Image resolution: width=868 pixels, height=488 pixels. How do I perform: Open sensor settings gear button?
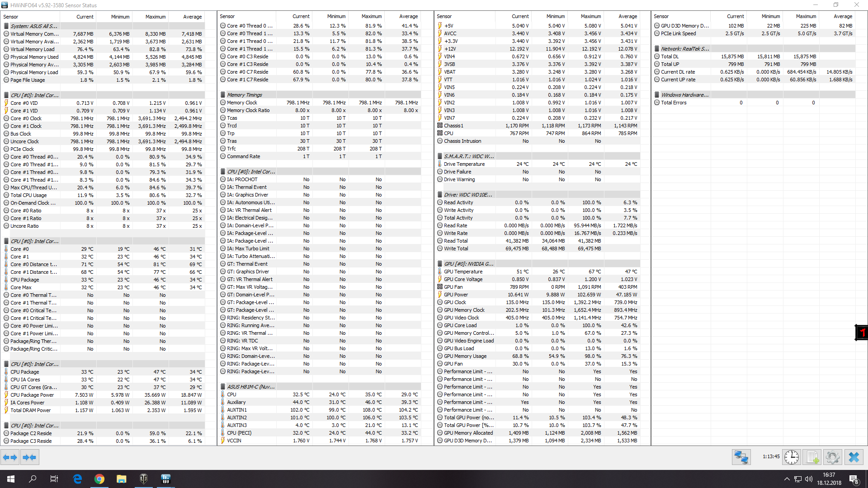[x=832, y=457]
